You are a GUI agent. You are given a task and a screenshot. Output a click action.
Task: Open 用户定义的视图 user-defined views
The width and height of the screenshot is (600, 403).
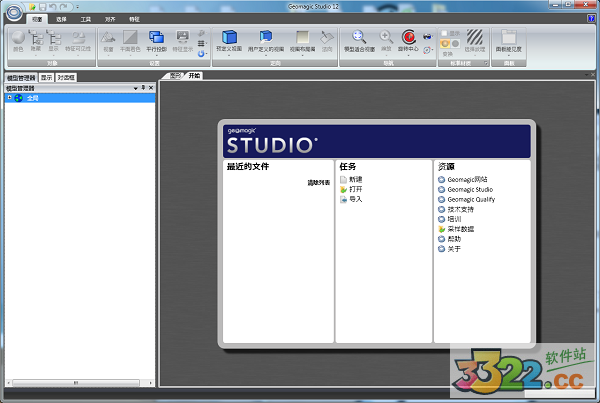(x=265, y=39)
